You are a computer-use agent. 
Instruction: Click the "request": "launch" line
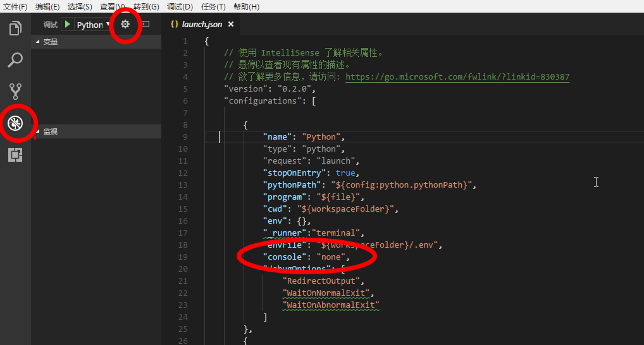311,160
